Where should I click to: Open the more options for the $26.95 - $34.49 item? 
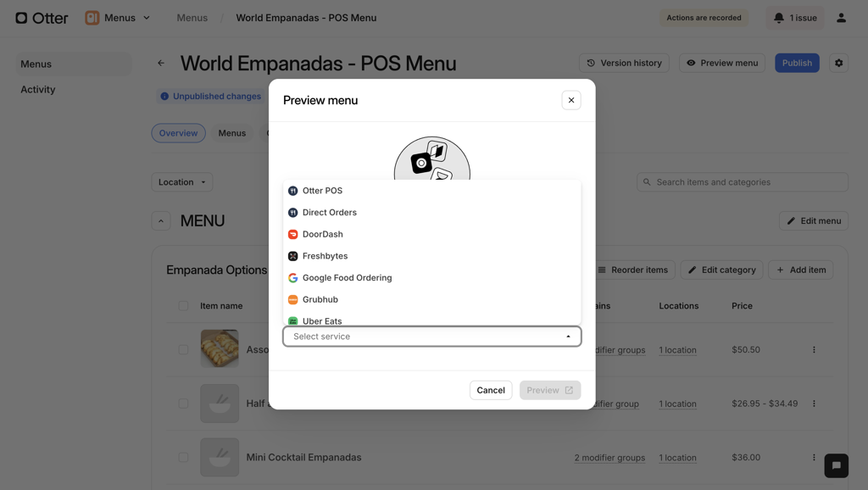pos(814,404)
